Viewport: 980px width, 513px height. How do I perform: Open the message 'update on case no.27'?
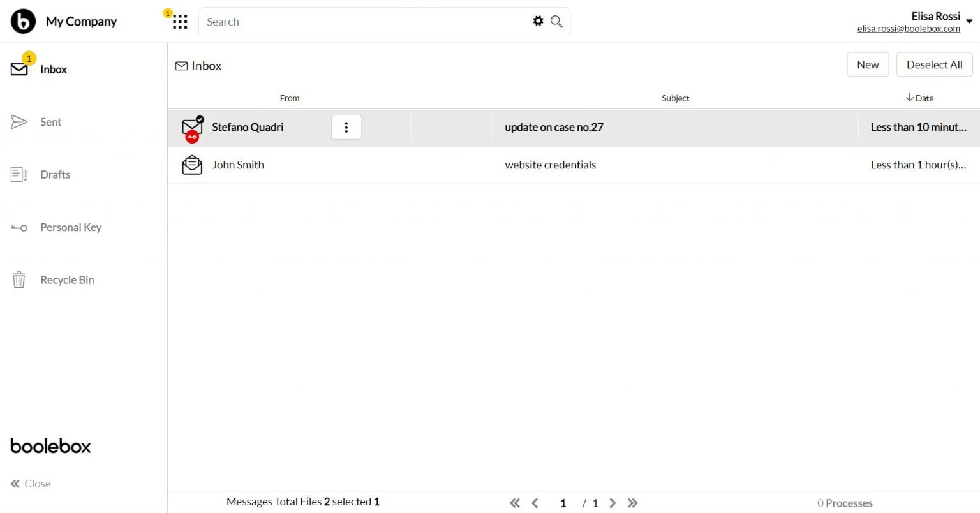tap(554, 127)
